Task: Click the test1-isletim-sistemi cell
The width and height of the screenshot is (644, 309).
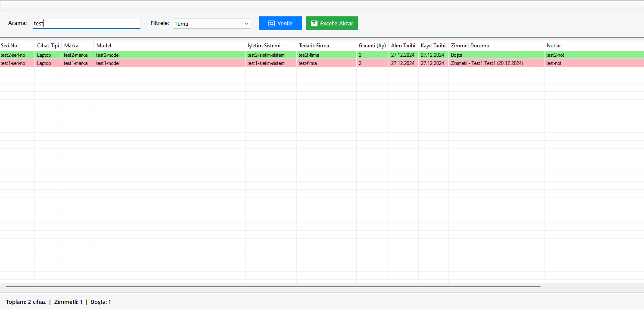Action: pos(271,63)
